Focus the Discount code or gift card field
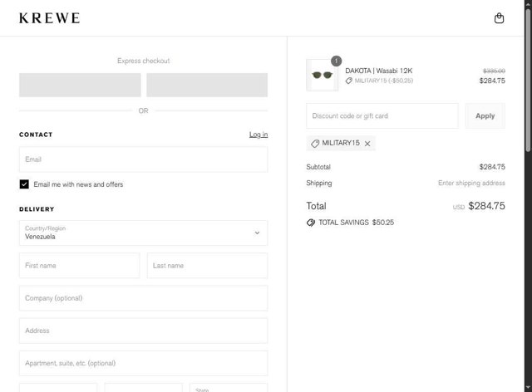The width and height of the screenshot is (532, 392). tap(382, 116)
